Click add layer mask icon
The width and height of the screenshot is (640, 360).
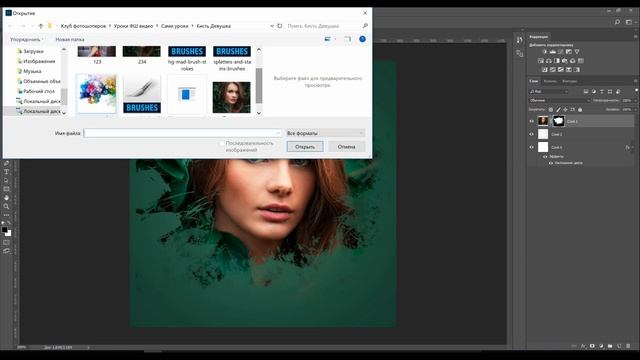point(592,346)
